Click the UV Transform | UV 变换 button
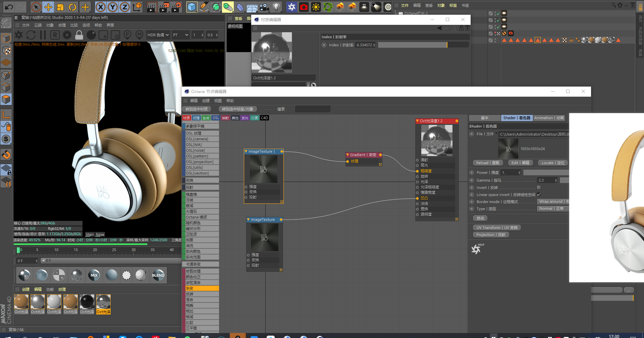644x338 pixels. pos(496,228)
